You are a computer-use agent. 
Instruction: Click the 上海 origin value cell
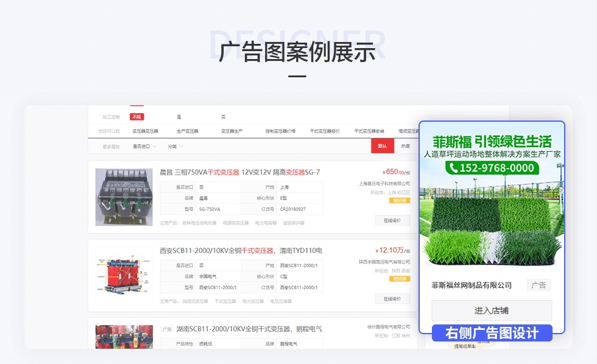[x=284, y=187]
